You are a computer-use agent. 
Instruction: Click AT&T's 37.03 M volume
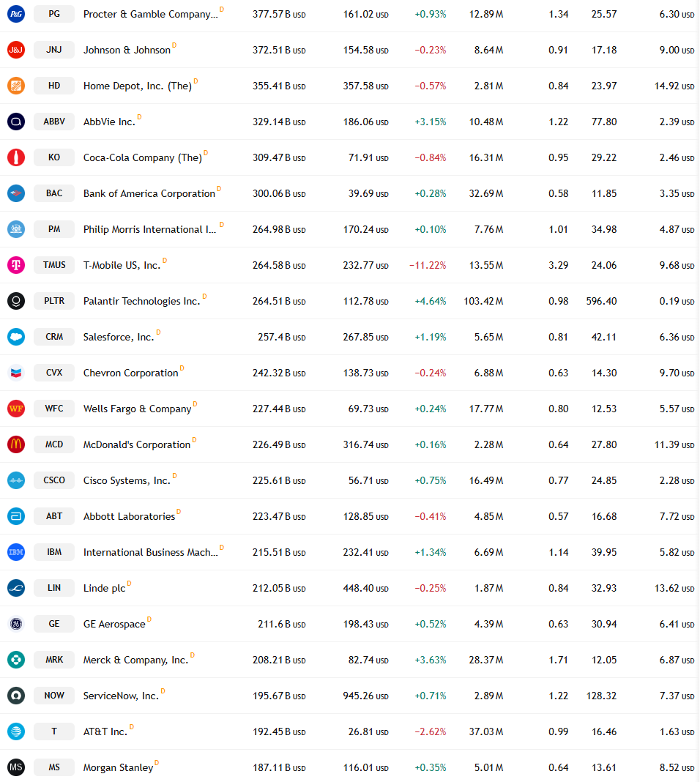tap(486, 731)
